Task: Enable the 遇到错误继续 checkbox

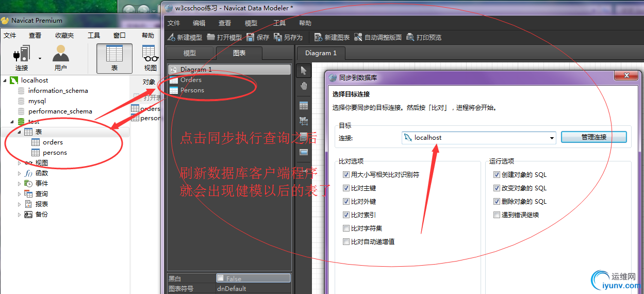Action: tap(497, 215)
